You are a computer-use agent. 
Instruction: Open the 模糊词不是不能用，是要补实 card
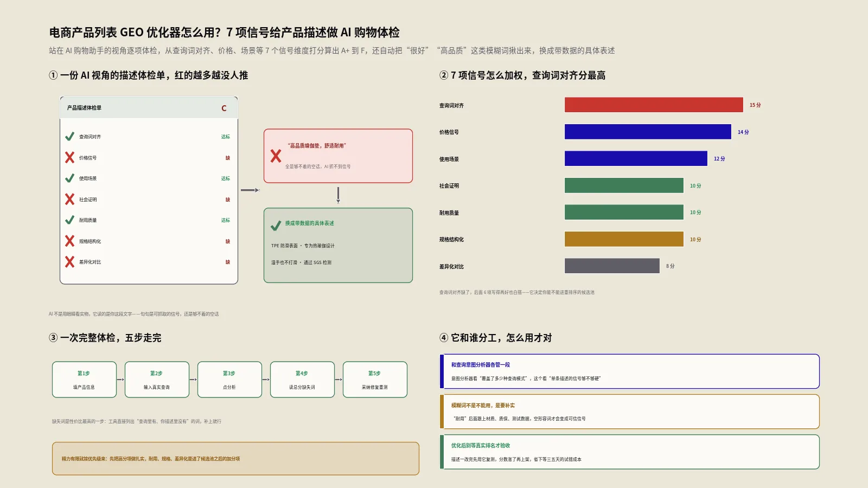[x=629, y=412]
